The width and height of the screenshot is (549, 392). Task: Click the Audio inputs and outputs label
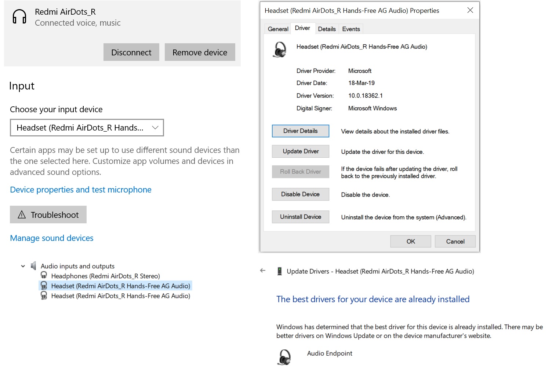point(77,266)
